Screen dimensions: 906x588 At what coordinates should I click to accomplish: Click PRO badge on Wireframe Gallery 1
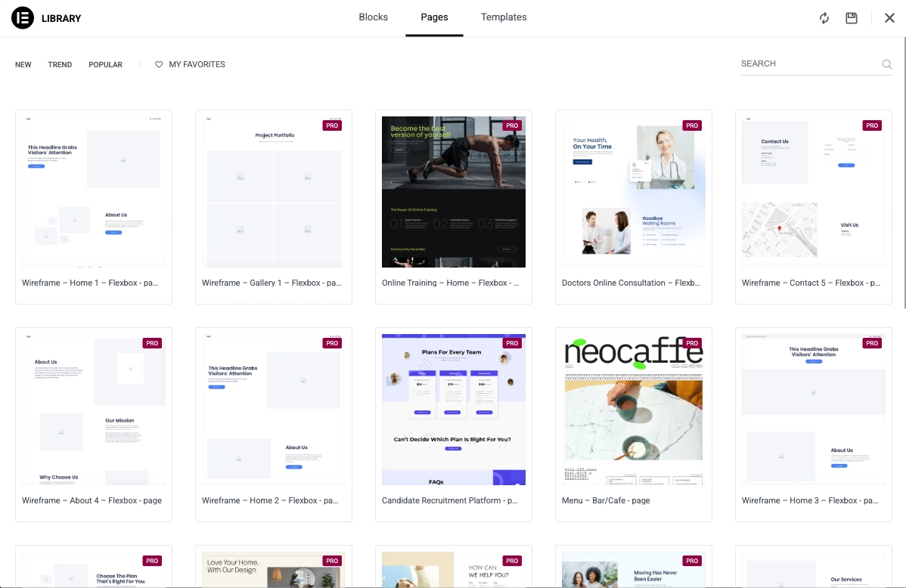(332, 125)
